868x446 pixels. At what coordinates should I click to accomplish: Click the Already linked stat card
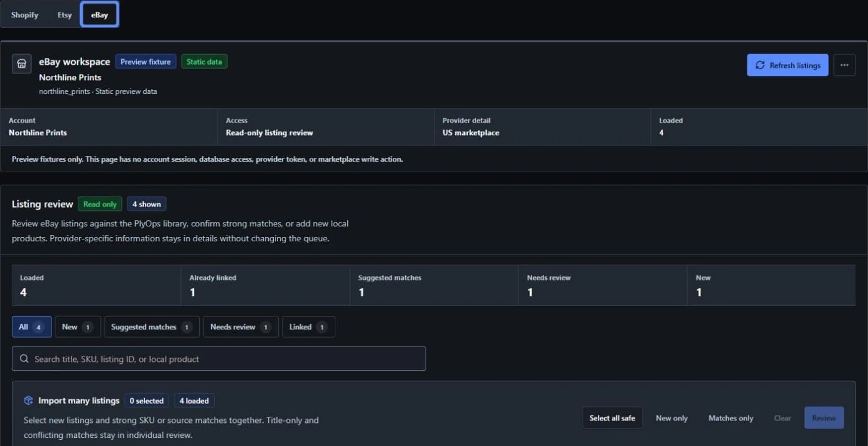click(265, 286)
